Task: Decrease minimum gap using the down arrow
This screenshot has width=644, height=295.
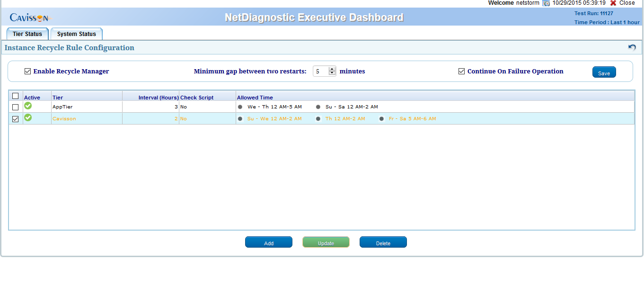Action: click(x=332, y=73)
